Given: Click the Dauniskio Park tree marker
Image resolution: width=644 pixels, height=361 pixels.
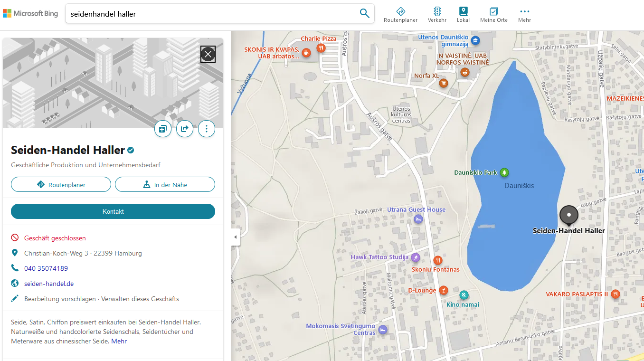Looking at the screenshot, I should pyautogui.click(x=504, y=172).
